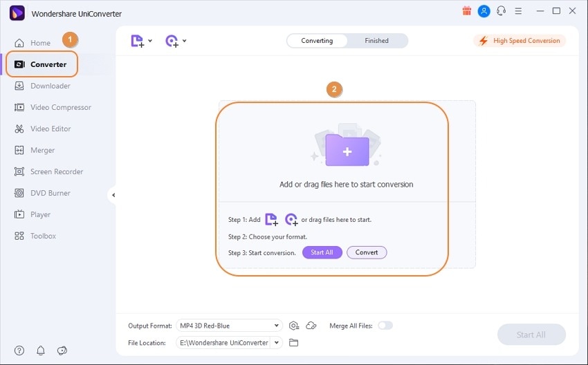The image size is (588, 365).
Task: Open the gift promotions icon
Action: pos(466,11)
